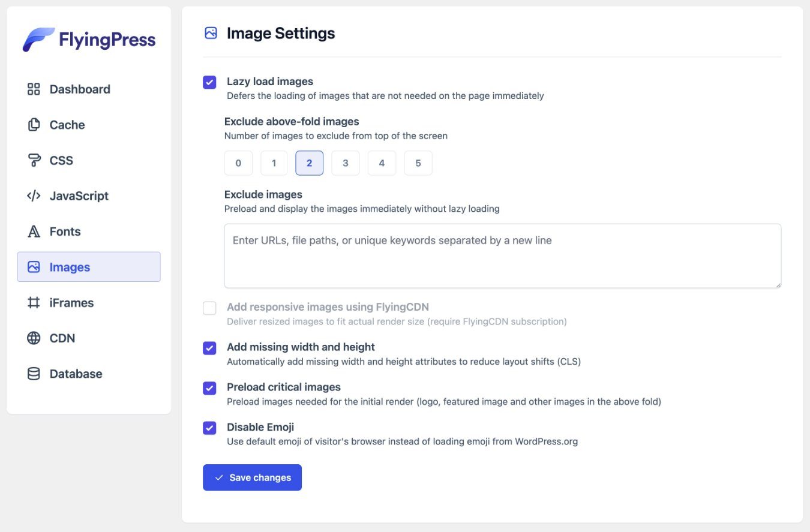Open the Images settings tab

click(x=89, y=267)
